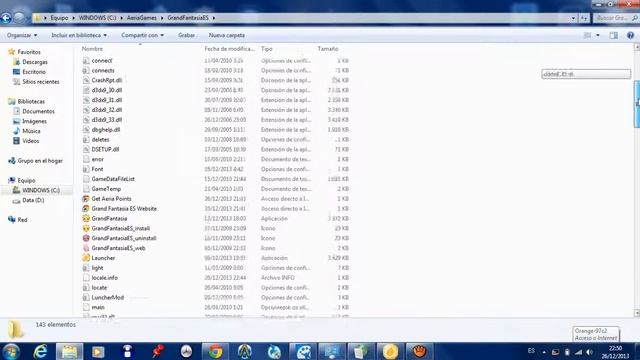This screenshot has width=640, height=360.
Task: Select the locale.info file
Action: (104, 278)
